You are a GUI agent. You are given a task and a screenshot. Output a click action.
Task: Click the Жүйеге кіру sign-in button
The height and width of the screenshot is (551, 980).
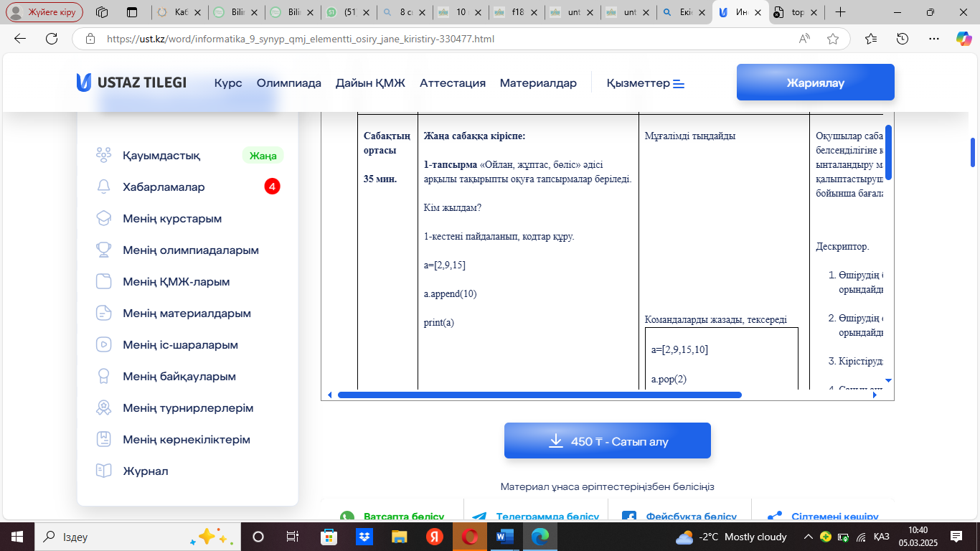click(44, 12)
